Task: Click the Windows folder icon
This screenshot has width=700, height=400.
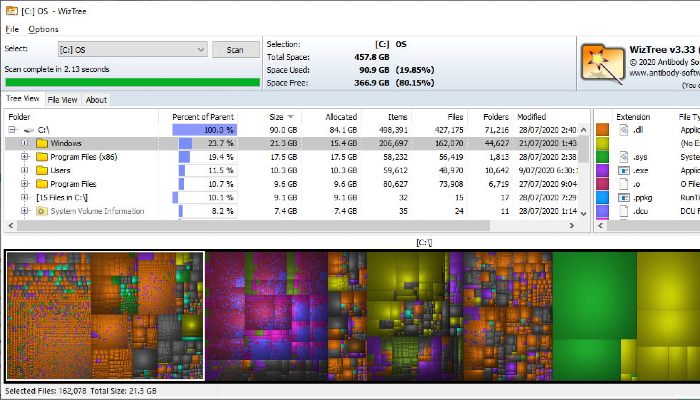Action: click(x=42, y=143)
